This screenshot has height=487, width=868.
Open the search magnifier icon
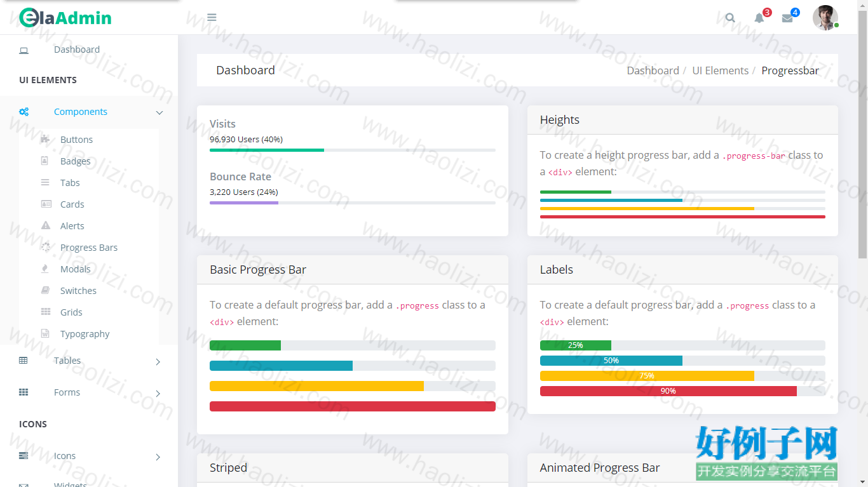[730, 18]
